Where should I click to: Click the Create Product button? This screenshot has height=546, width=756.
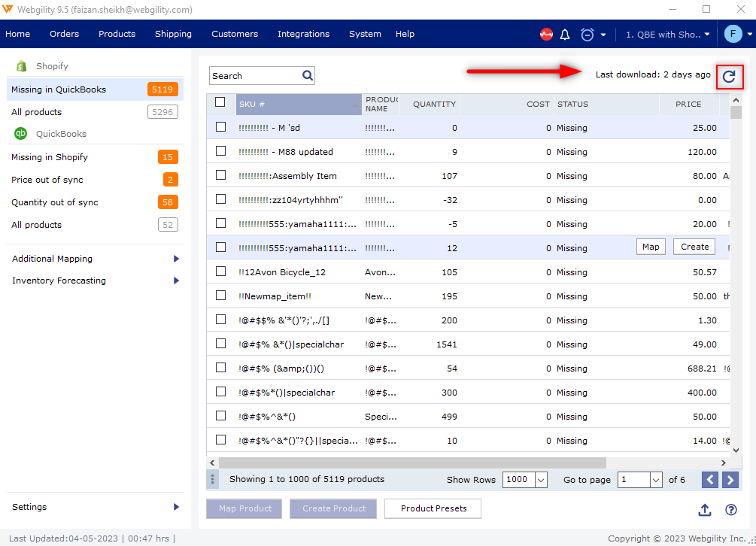coord(333,509)
